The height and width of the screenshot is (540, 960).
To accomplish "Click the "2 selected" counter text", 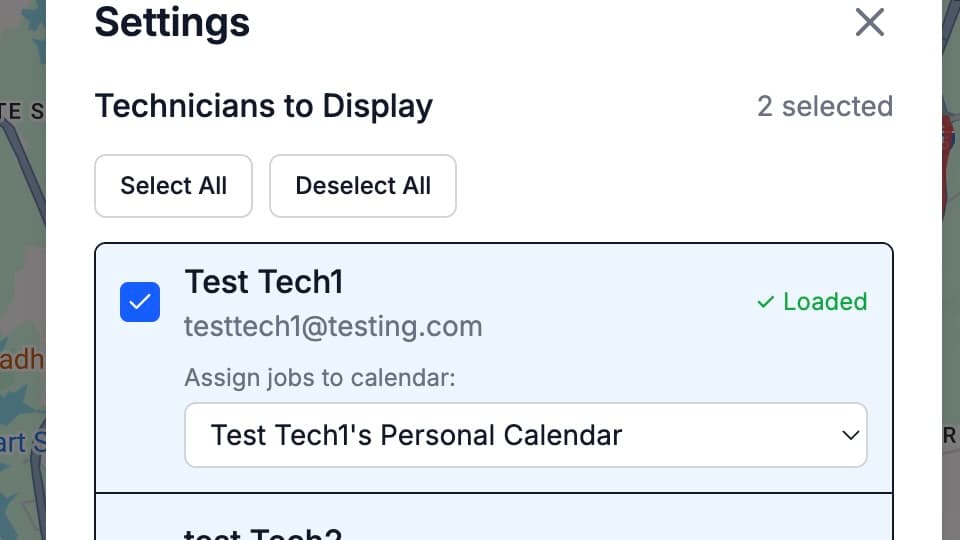I will click(824, 106).
